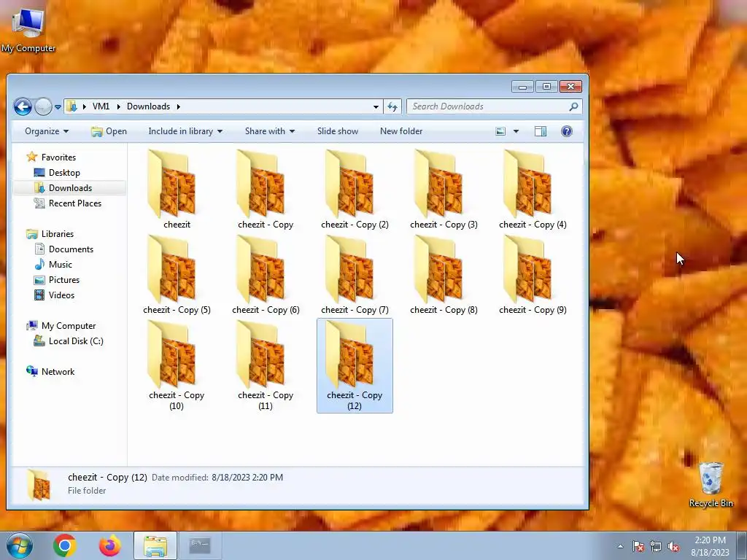Select the cheezit - Copy (9) folder
This screenshot has width=747, height=560.
533,275
